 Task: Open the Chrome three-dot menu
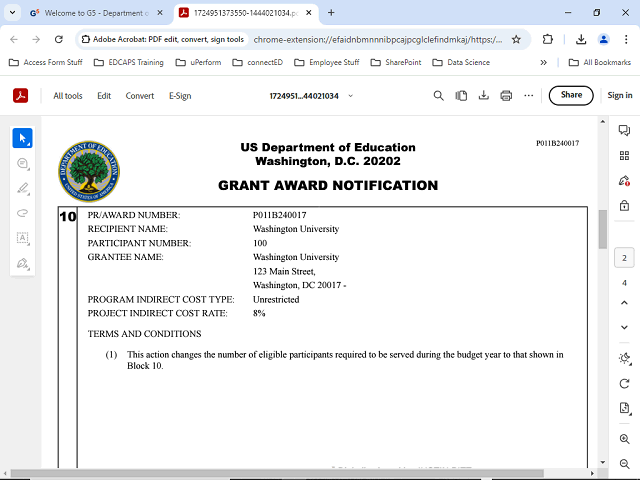click(x=626, y=39)
